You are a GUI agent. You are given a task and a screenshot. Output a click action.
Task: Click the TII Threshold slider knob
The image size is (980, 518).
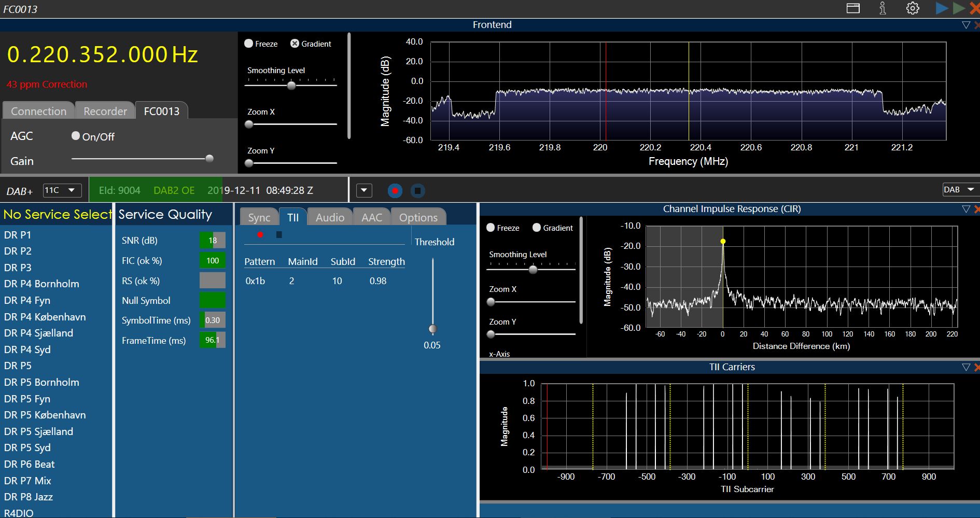click(x=433, y=329)
